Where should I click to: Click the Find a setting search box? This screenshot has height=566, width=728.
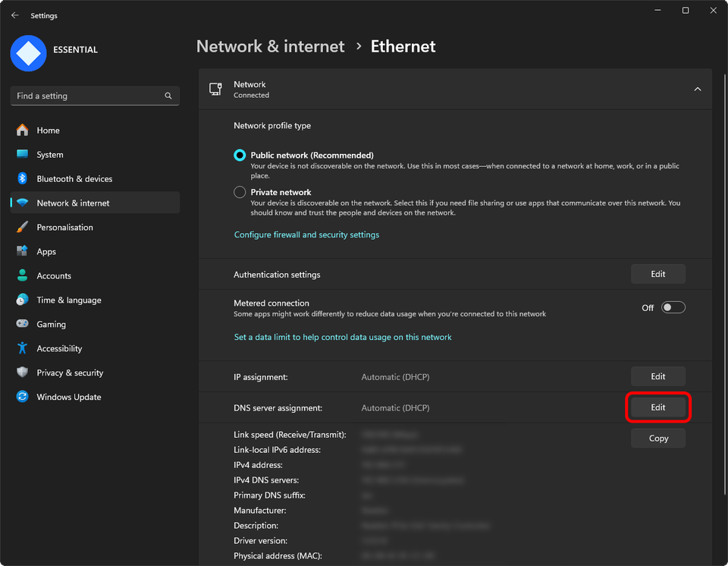tap(87, 96)
